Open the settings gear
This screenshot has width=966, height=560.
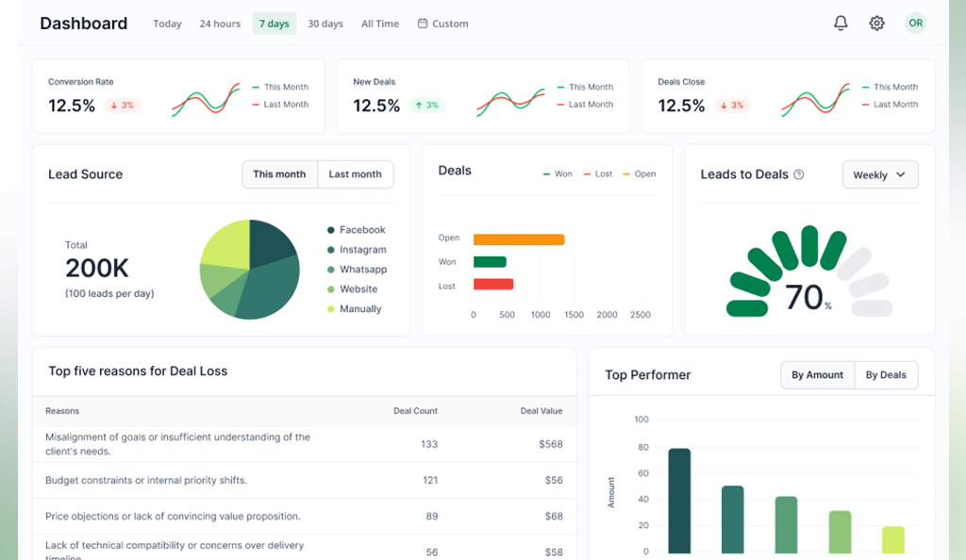pyautogui.click(x=875, y=23)
